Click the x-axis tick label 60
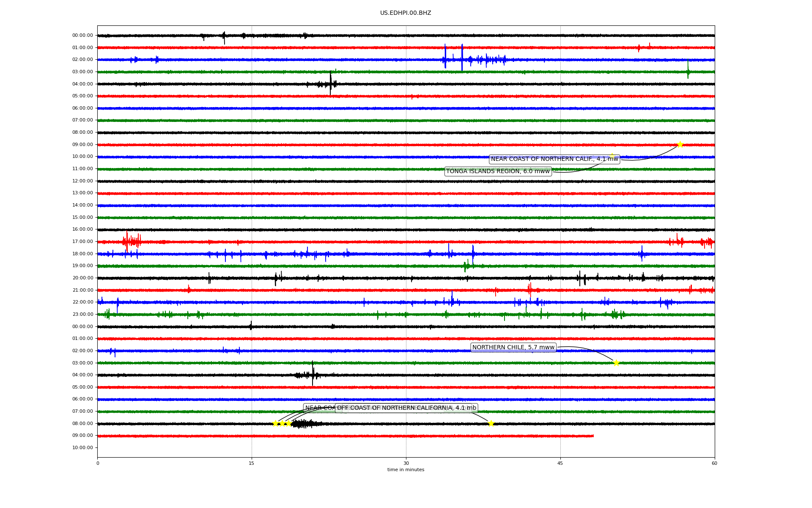Viewport: 812px width, 508px height. point(714,464)
